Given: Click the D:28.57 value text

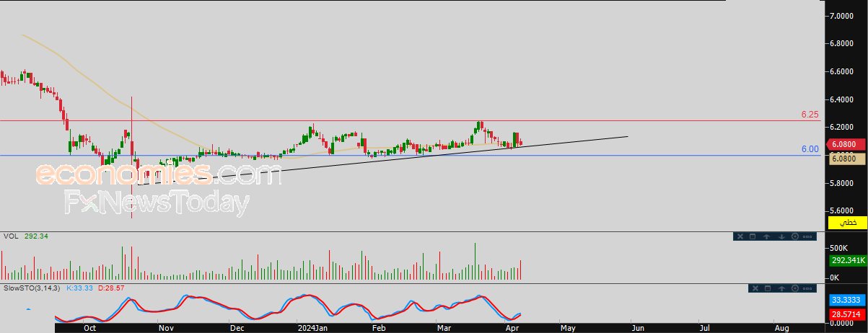Looking at the screenshot, I should [111, 288].
